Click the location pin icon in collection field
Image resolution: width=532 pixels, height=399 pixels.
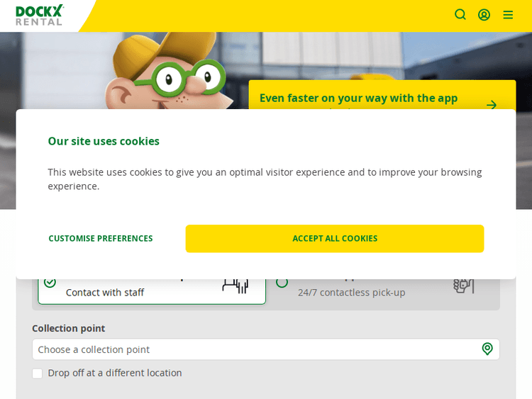487,349
